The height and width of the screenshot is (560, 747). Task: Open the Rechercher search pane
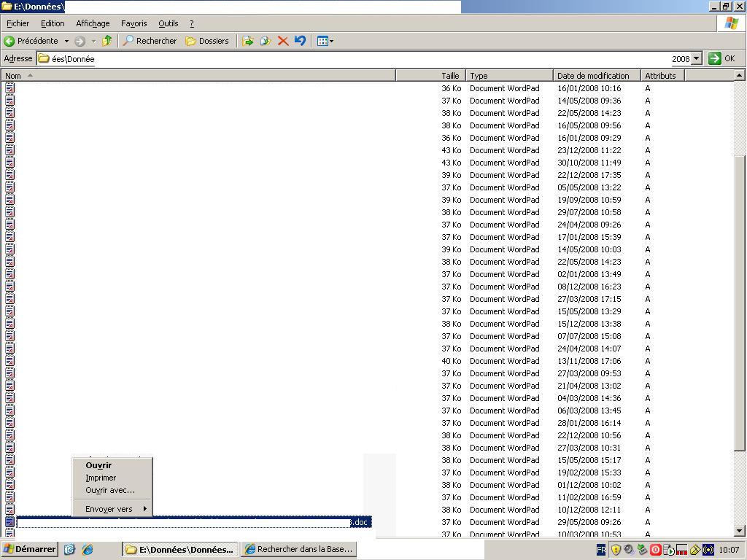pos(150,41)
